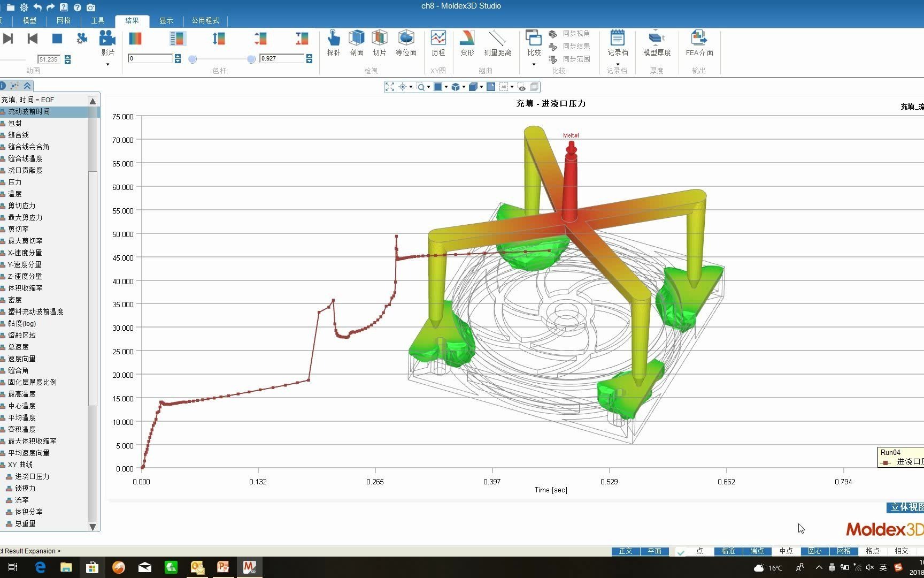Open the 模型厚度 model thickness tool
924x578 pixels.
657,43
